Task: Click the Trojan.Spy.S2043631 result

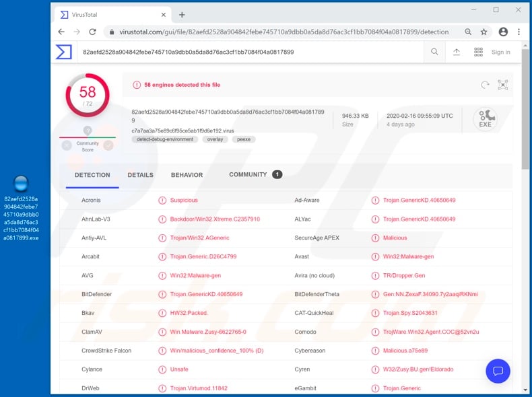Action: 410,313
